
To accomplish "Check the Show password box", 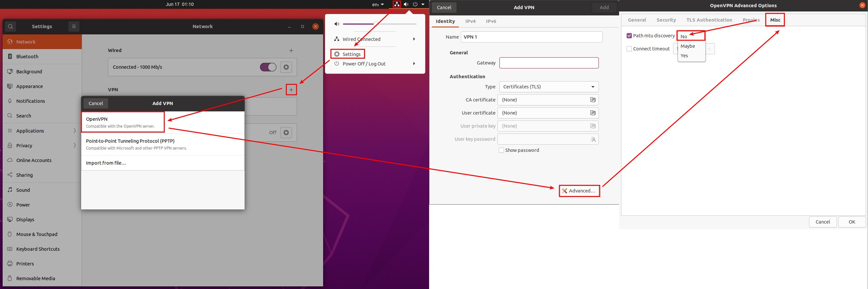I will click(501, 151).
